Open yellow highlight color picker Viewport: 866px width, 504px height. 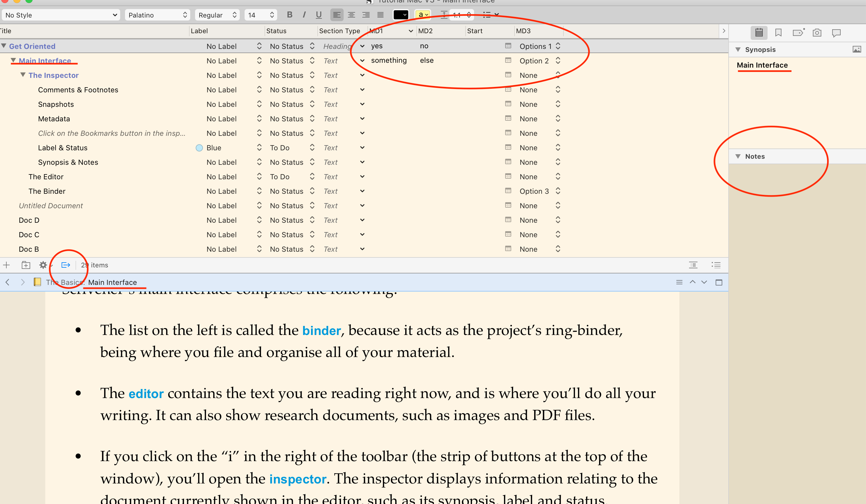[x=423, y=15]
